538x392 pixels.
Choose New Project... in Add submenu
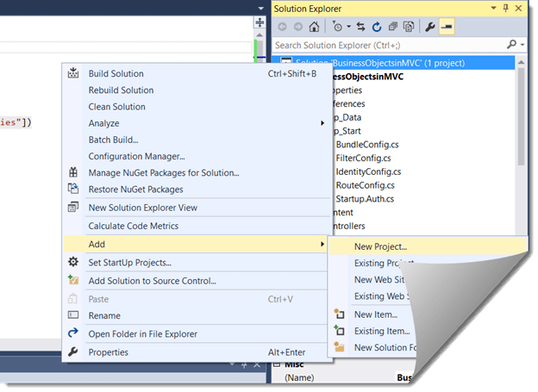pos(429,246)
